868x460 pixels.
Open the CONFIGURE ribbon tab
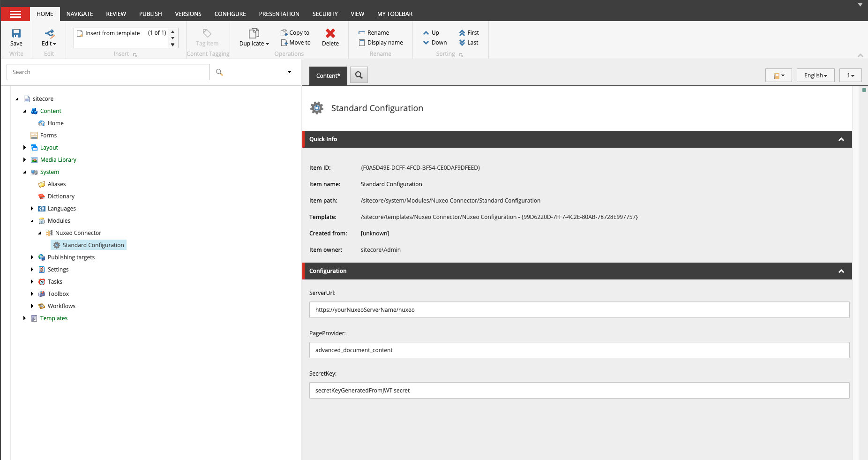tap(230, 14)
